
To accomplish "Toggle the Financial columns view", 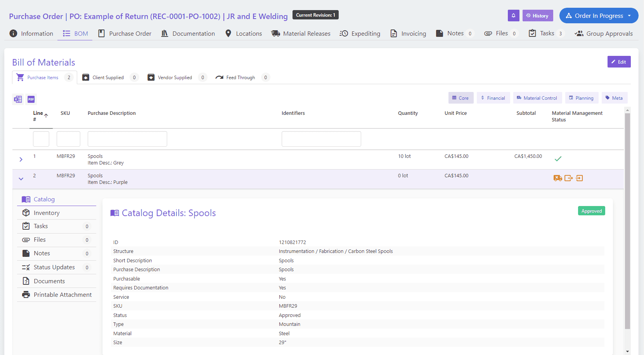I will (x=493, y=98).
